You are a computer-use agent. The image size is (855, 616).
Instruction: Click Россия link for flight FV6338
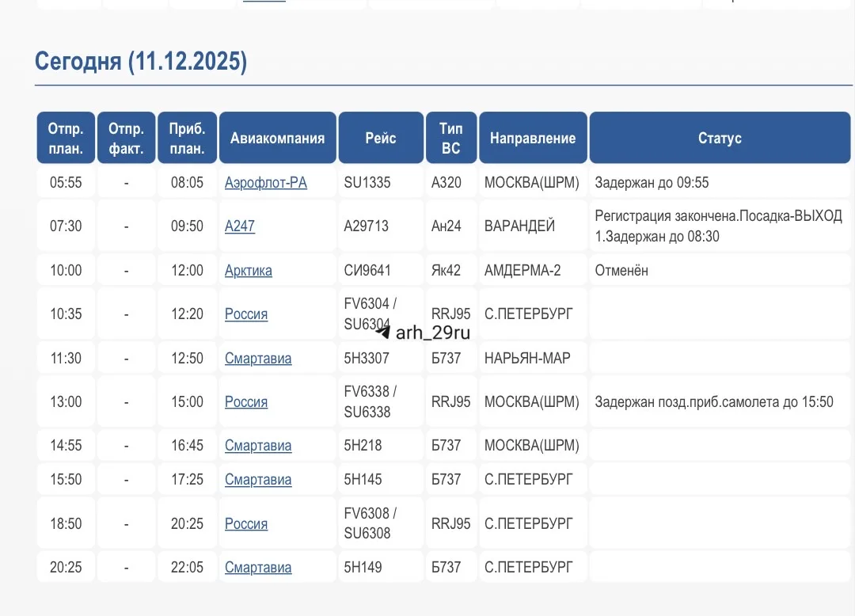coord(246,402)
